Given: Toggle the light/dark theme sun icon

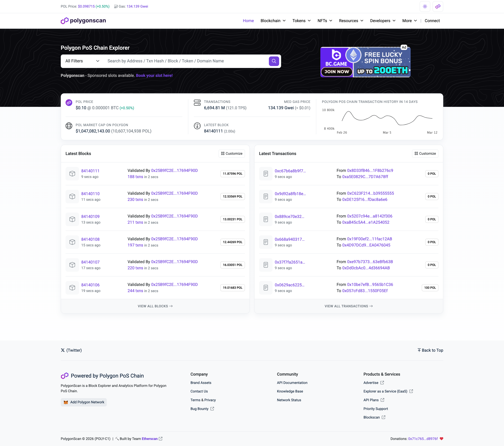Looking at the screenshot, I should (x=425, y=7).
